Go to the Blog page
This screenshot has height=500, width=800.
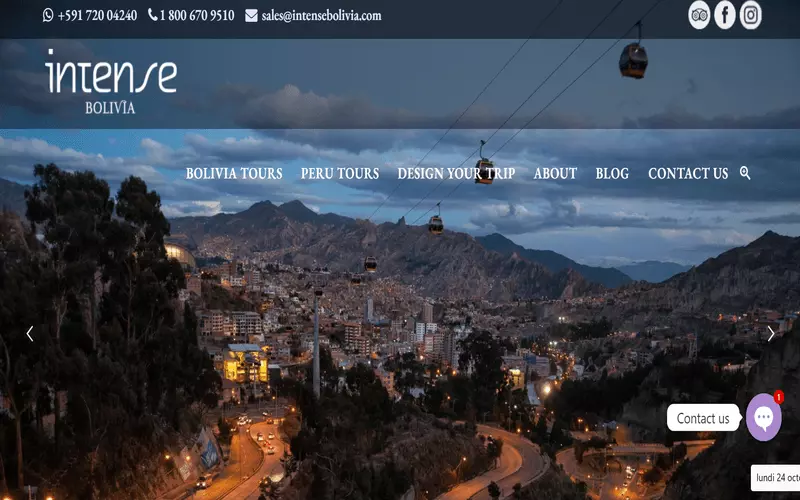612,174
